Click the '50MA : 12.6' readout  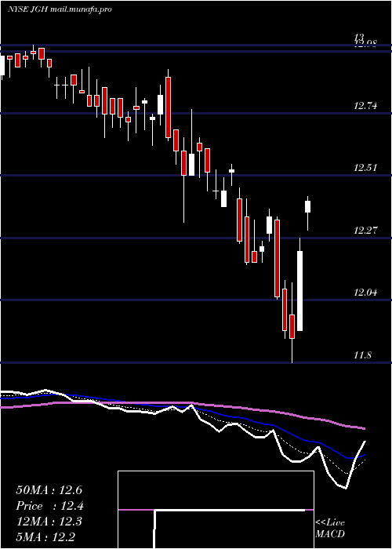pyautogui.click(x=49, y=490)
